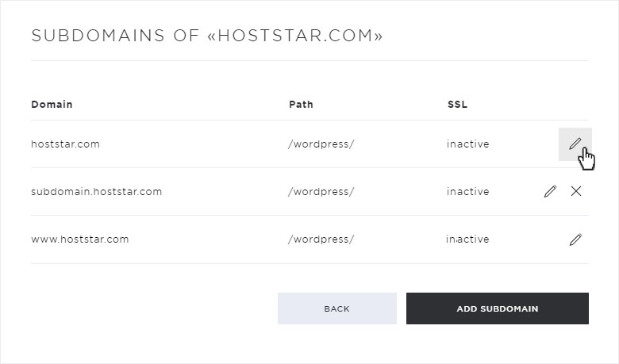Edit subdomain.hoststar.com with pencil icon
The image size is (619, 364).
point(550,191)
